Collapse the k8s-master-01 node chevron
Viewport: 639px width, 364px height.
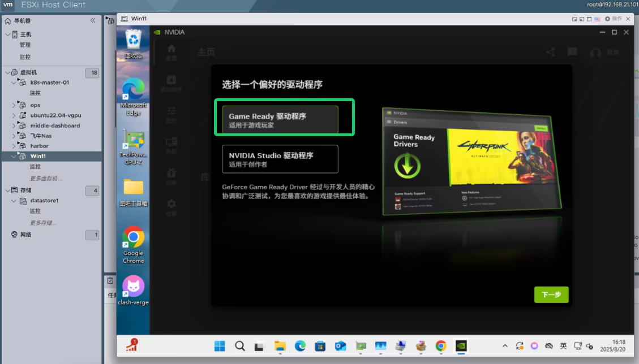click(14, 83)
